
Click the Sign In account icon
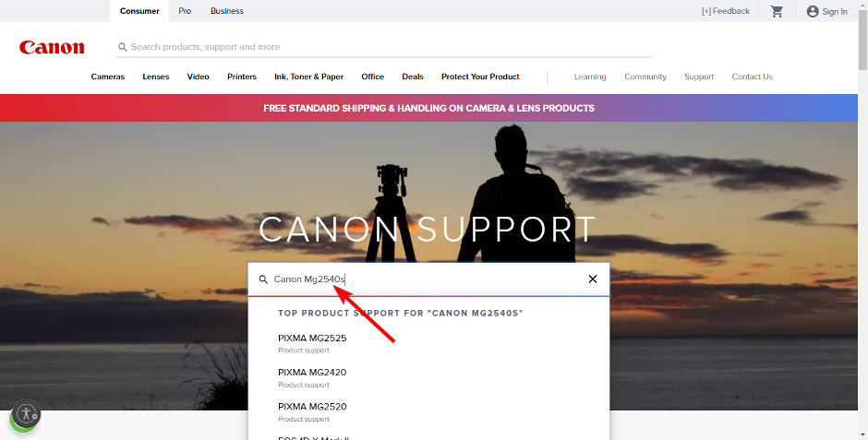tap(812, 11)
